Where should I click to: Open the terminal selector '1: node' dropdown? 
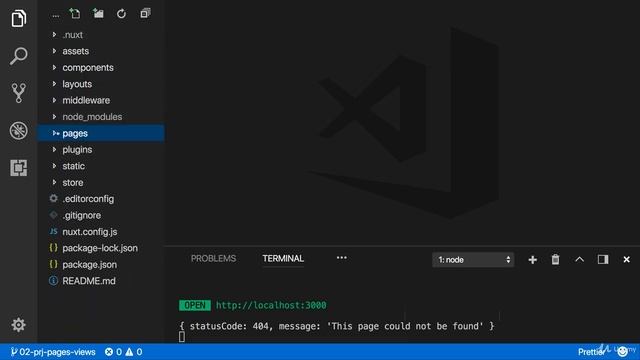tap(473, 260)
